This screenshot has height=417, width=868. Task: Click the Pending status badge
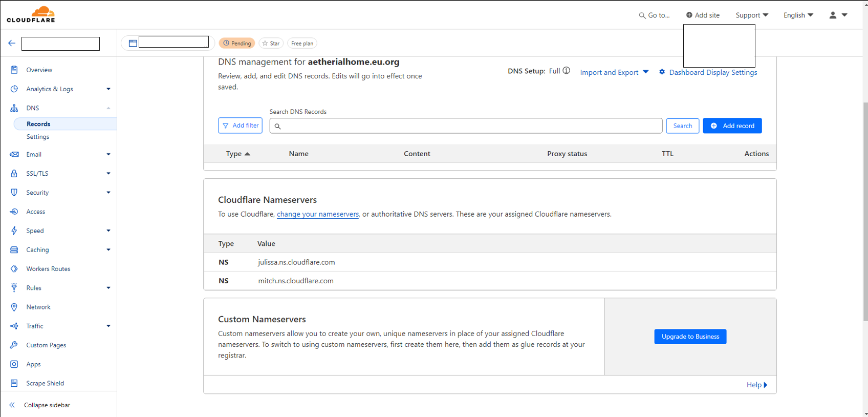(x=237, y=43)
